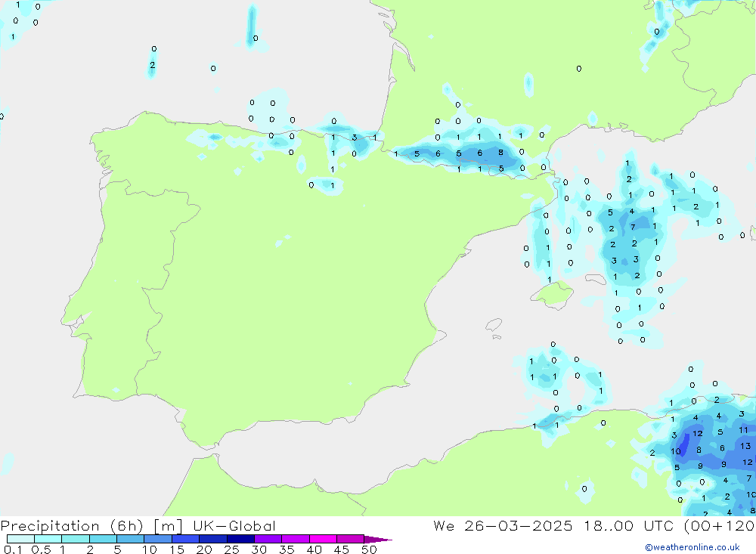This screenshot has width=756, height=554.
Task: Pick the 2–5 light blue legend swatch
Action: click(x=103, y=539)
